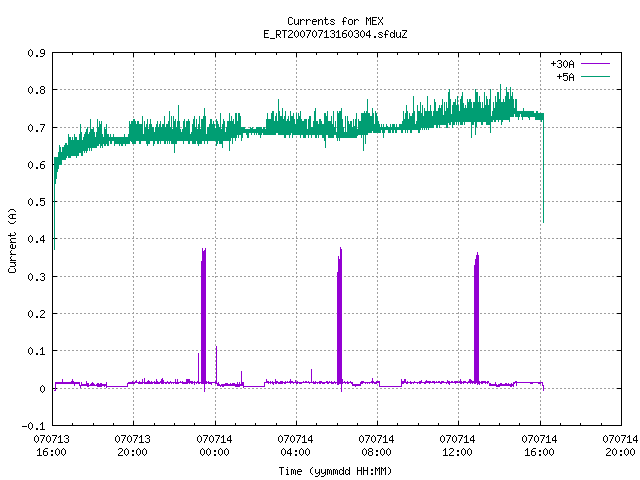Viewport: 640px width, 480px height.
Task: Click the y-axis tick value 0.7
Action: pyautogui.click(x=36, y=128)
